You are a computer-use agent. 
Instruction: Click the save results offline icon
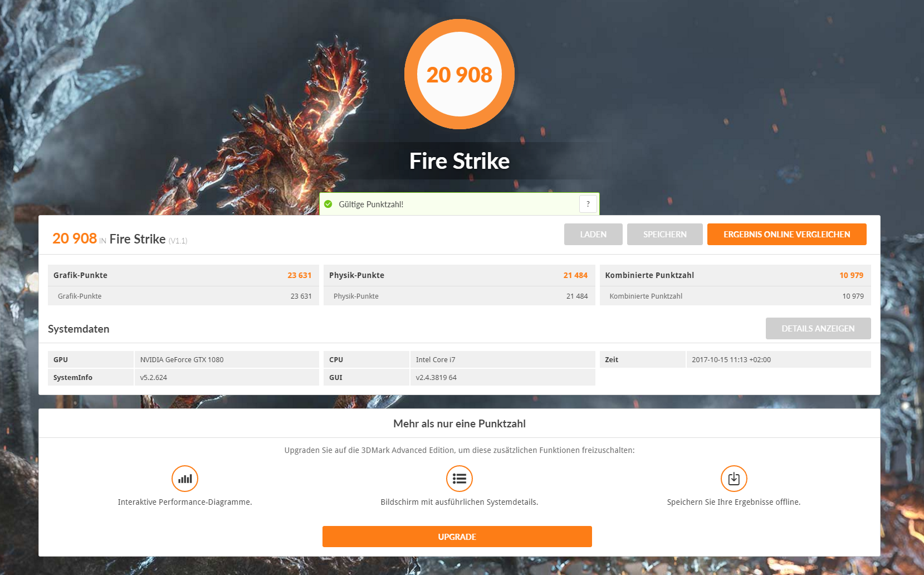click(734, 479)
